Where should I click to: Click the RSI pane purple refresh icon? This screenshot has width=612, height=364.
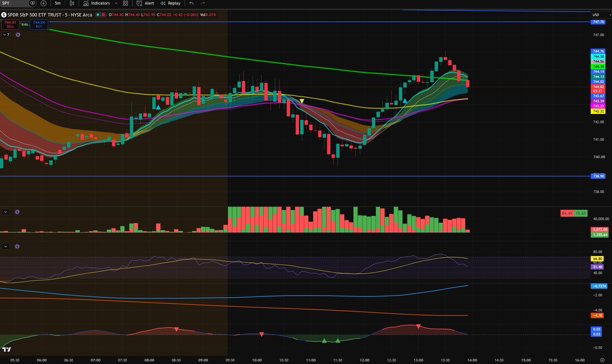18,246
